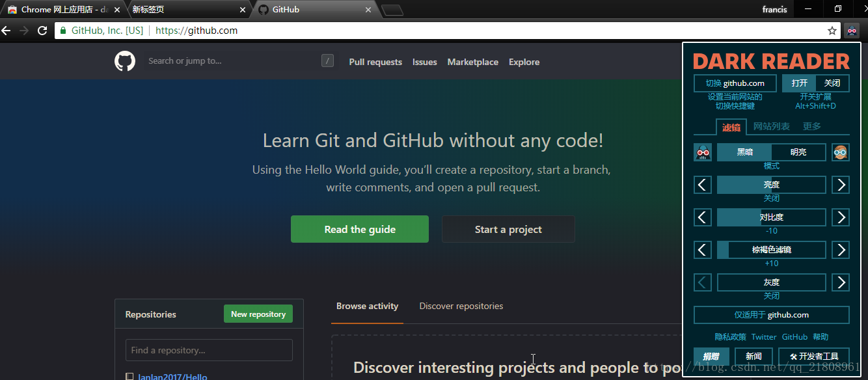Turn the extension off with 关闭
The height and width of the screenshot is (380, 868).
(832, 83)
